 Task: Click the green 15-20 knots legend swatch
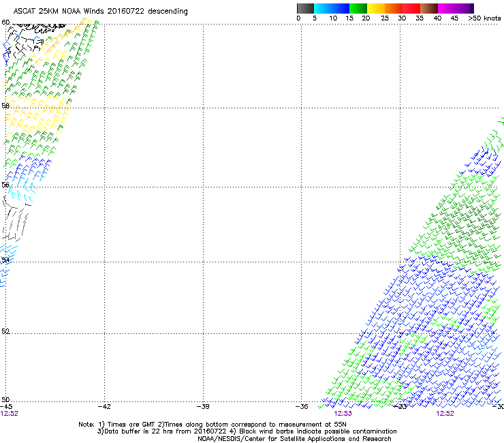coord(358,8)
